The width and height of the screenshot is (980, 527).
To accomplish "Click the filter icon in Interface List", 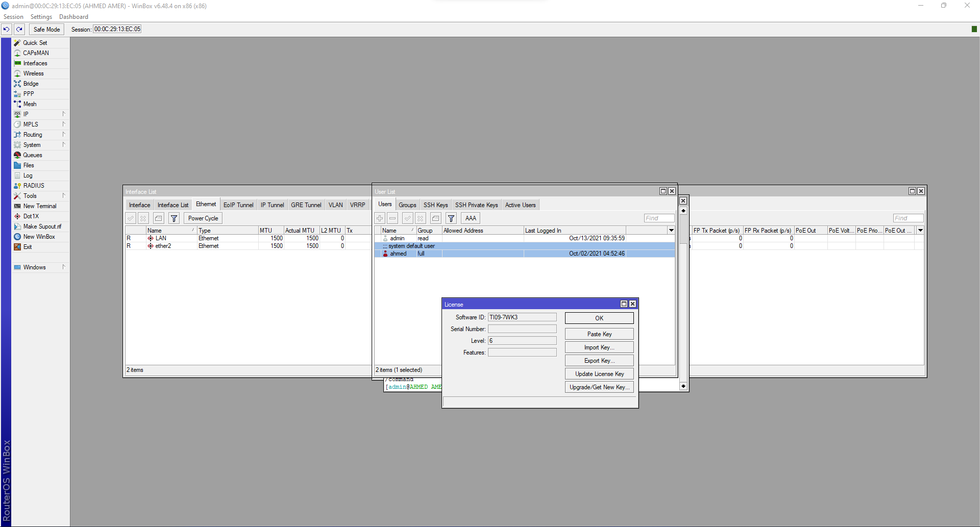I will click(174, 218).
